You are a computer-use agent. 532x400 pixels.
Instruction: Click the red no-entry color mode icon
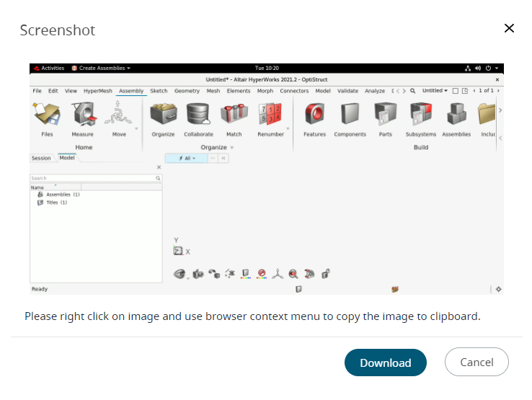(262, 273)
